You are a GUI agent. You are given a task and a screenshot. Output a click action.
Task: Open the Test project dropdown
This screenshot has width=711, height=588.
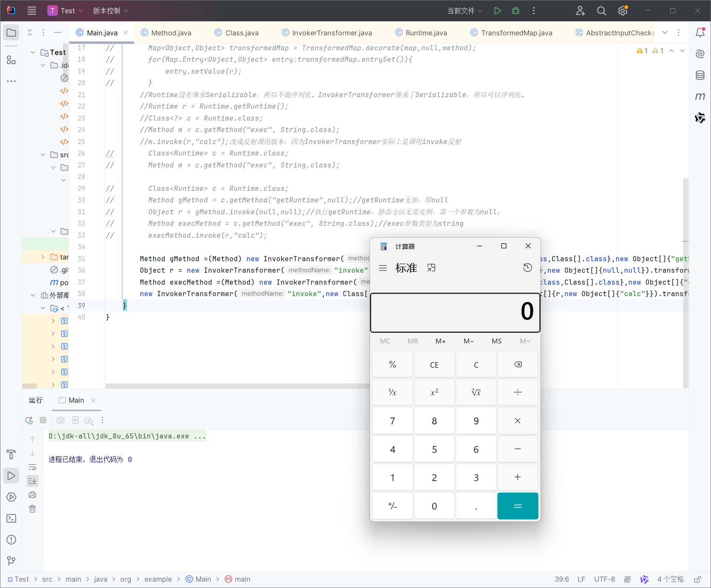[x=65, y=11]
